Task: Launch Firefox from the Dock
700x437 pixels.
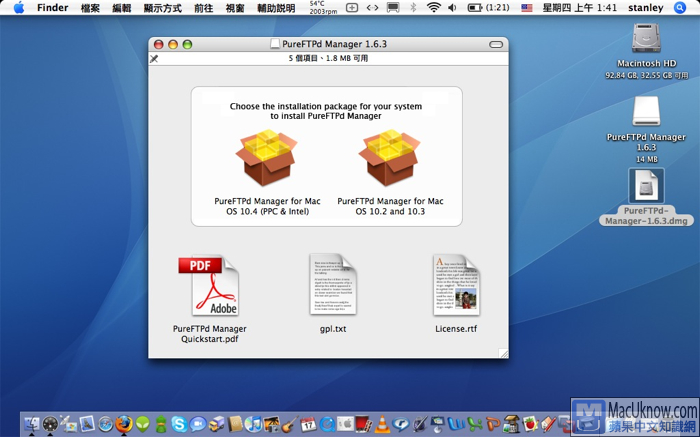Action: 124,424
